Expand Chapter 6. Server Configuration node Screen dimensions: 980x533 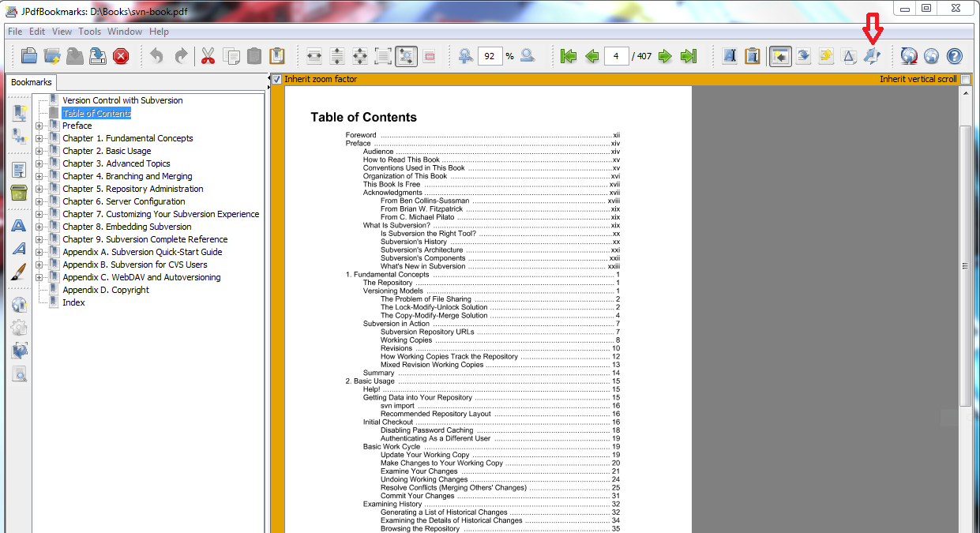(39, 201)
